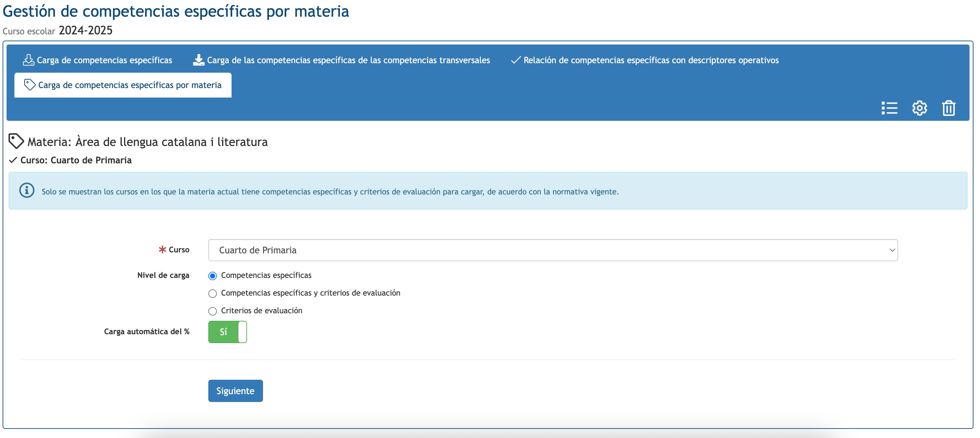This screenshot has width=980, height=438.
Task: Click the Curso: Cuarto de Primaria heading
Action: click(76, 160)
